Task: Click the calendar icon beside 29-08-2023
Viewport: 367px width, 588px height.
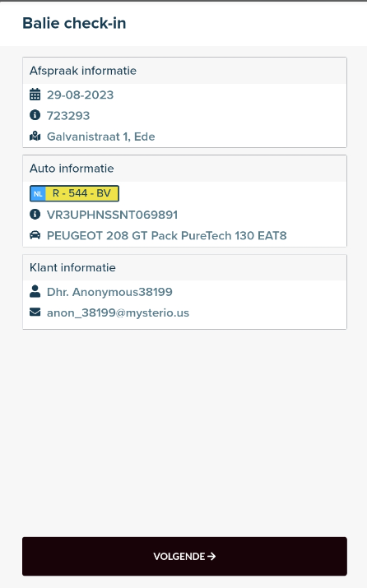Action: pyautogui.click(x=35, y=95)
